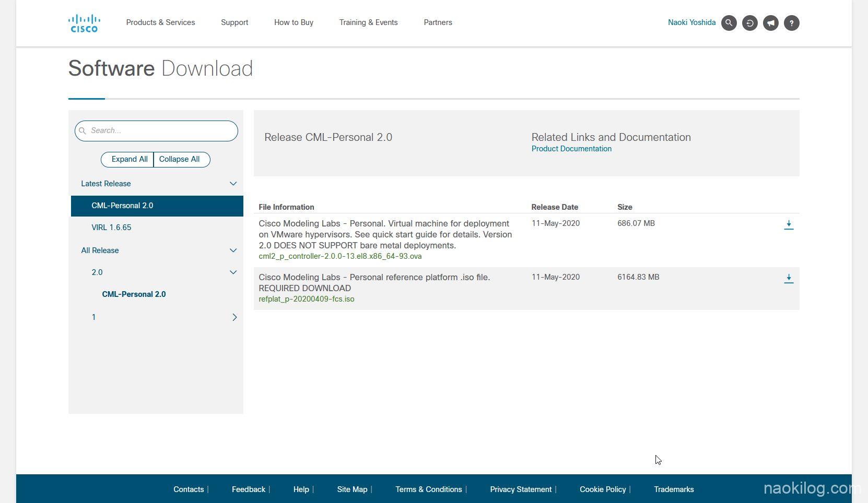Open the Privacy Statement footer link
This screenshot has height=503, width=868.
pos(521,489)
